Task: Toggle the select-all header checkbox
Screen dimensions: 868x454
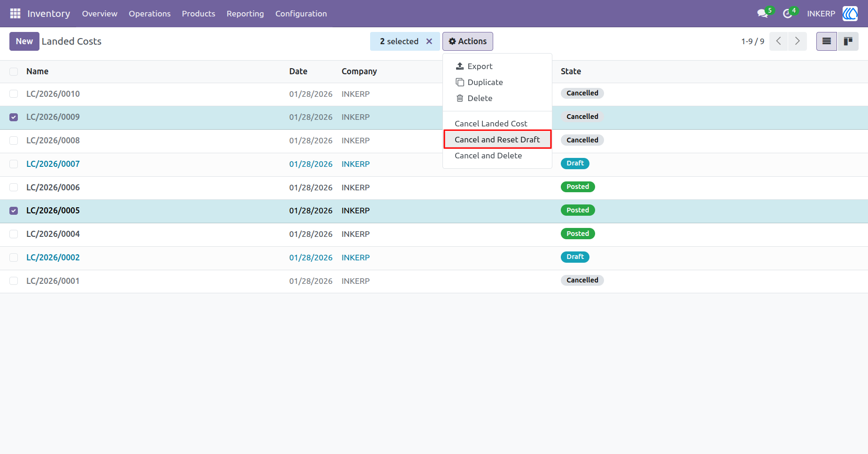Action: (x=14, y=71)
